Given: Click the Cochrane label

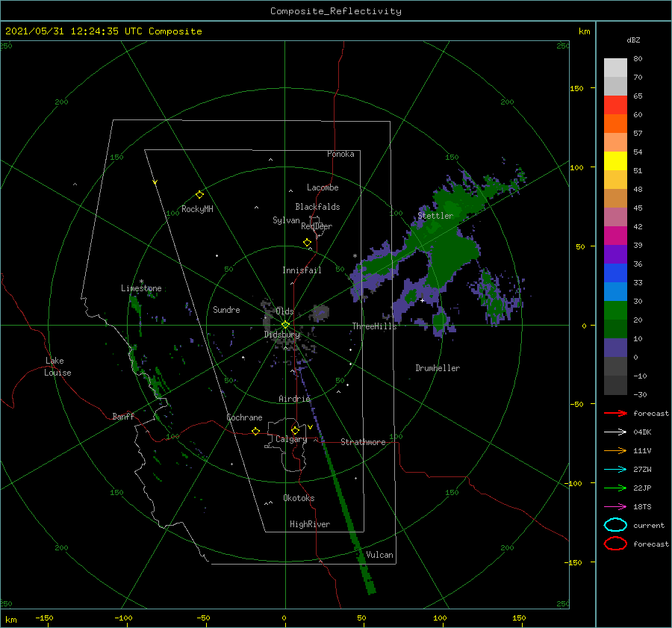Looking at the screenshot, I should (x=244, y=417).
